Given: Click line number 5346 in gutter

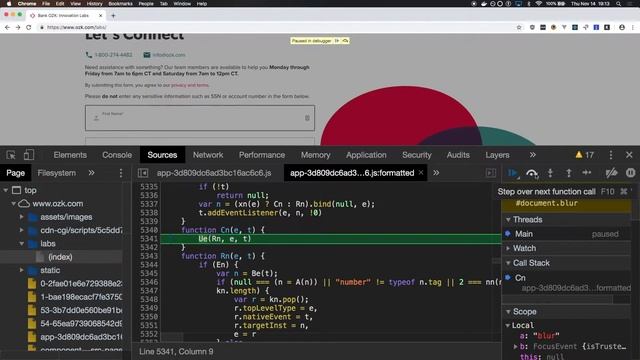Looking at the screenshot, I should point(149,282).
